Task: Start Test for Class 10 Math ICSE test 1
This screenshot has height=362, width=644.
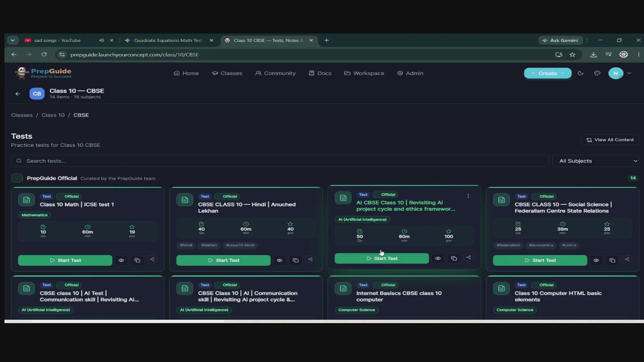Action: click(65, 260)
